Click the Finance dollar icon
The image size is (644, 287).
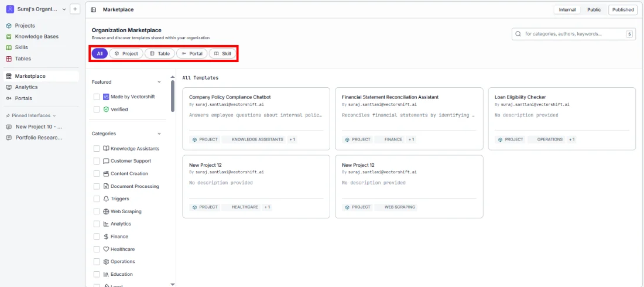(x=106, y=237)
